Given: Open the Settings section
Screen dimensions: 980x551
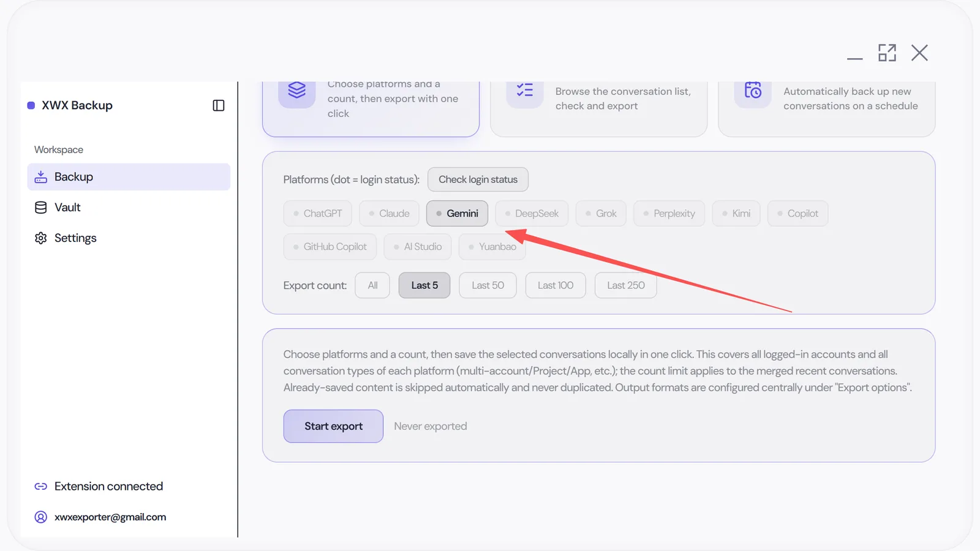Looking at the screenshot, I should (129, 238).
